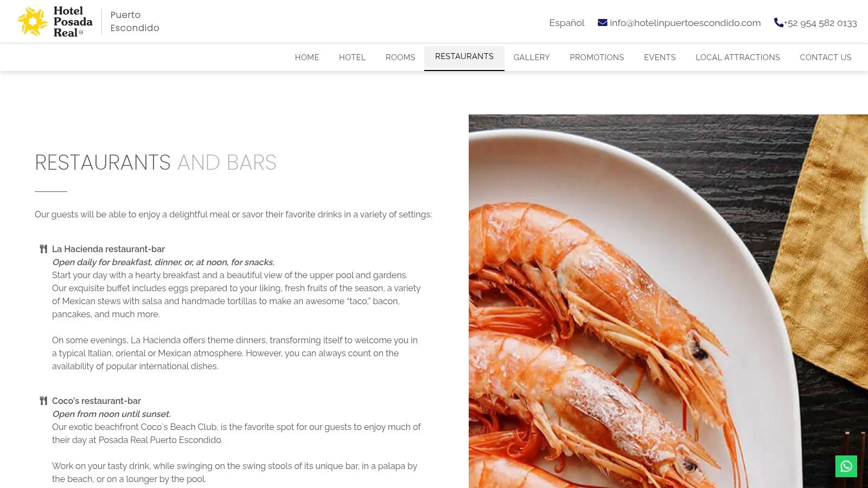Open the EVENTS page
868x488 pixels.
(x=660, y=57)
